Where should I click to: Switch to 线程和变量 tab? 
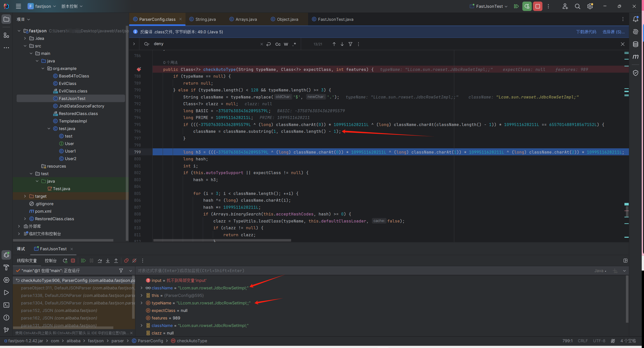(27, 261)
